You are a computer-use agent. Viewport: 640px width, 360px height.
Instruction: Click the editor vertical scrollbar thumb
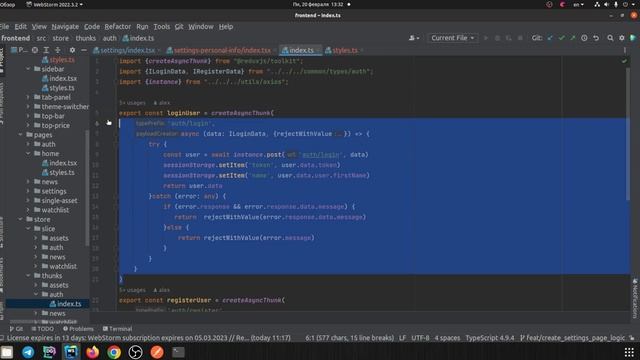pyautogui.click(x=628, y=134)
